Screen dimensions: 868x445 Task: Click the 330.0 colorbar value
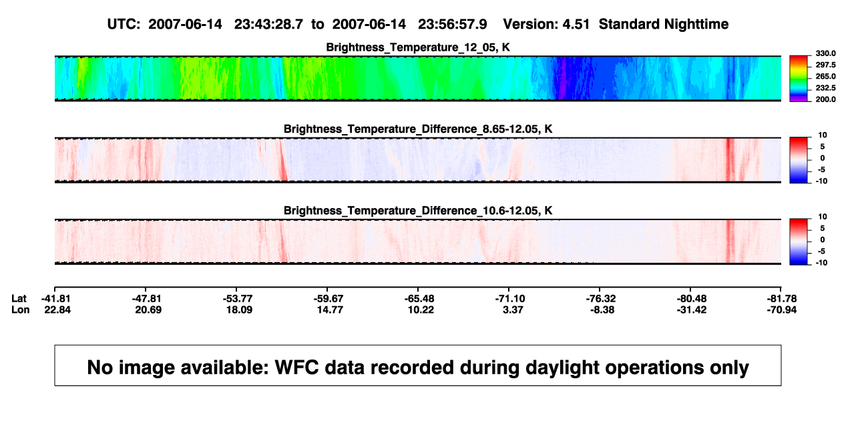pyautogui.click(x=826, y=53)
